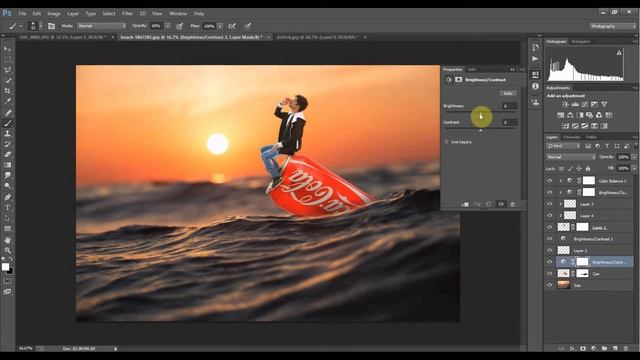
Task: Click the Auto button in Properties
Action: point(508,93)
